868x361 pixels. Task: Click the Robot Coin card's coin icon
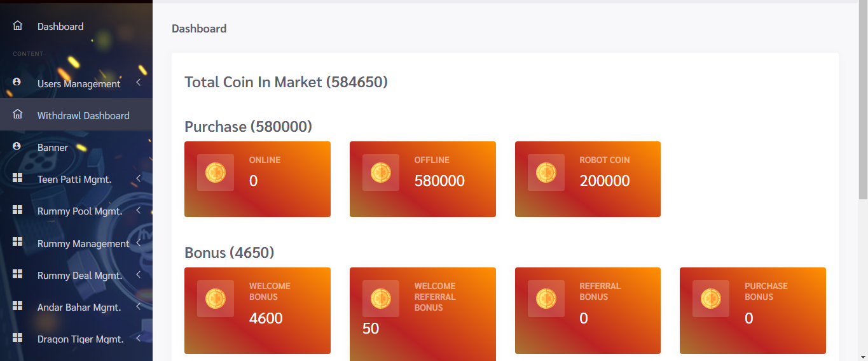(x=546, y=173)
